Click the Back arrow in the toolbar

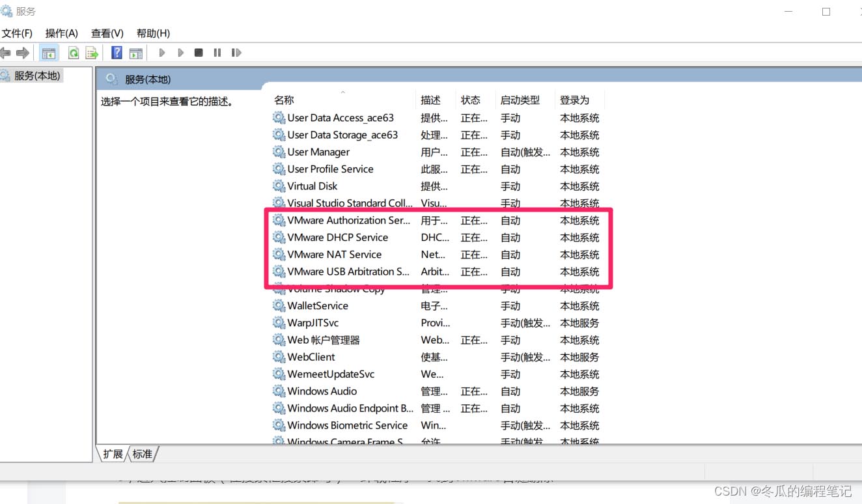point(6,53)
